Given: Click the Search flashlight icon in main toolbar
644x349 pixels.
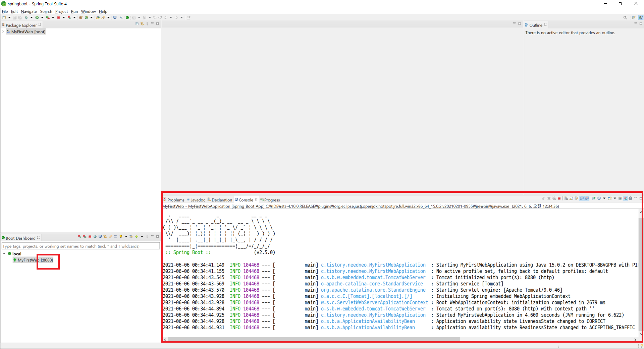Looking at the screenshot, I should (103, 17).
